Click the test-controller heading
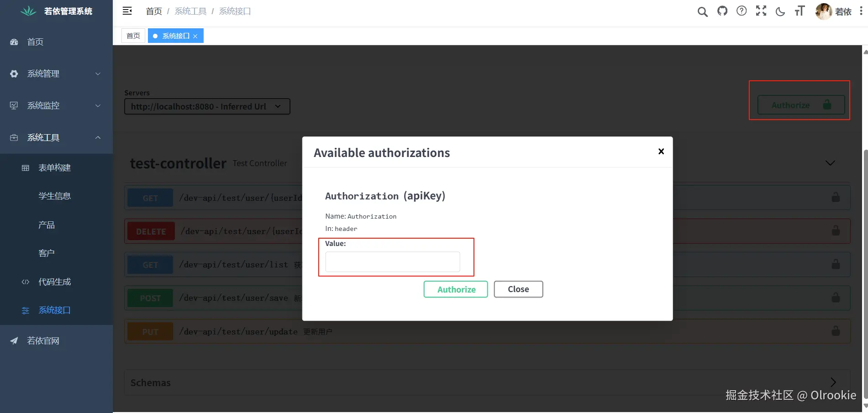Image resolution: width=868 pixels, height=413 pixels. 178,163
